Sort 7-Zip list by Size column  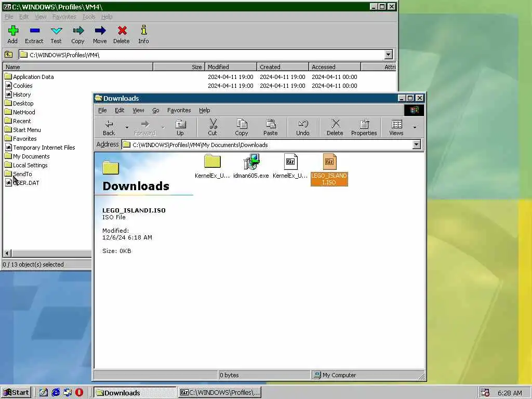coord(179,67)
